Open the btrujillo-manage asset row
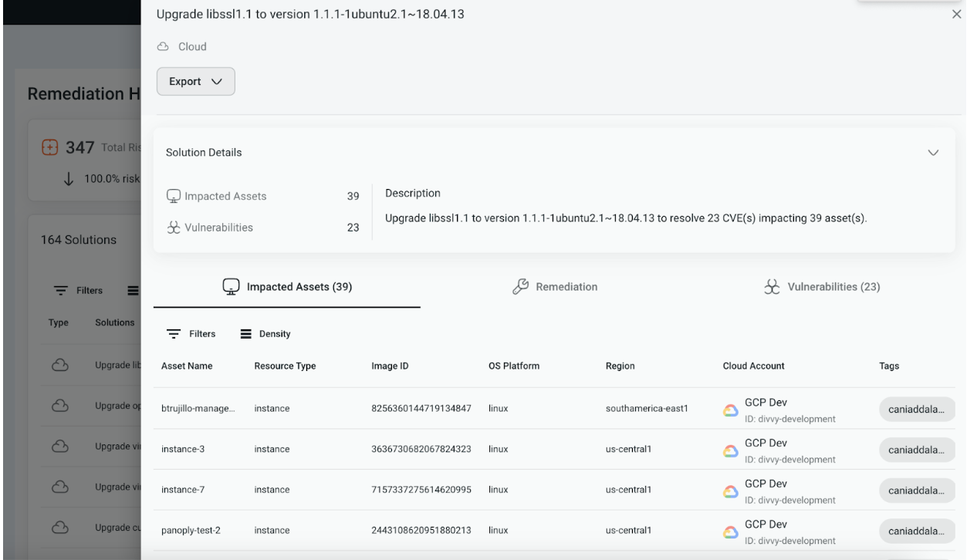 pyautogui.click(x=198, y=409)
